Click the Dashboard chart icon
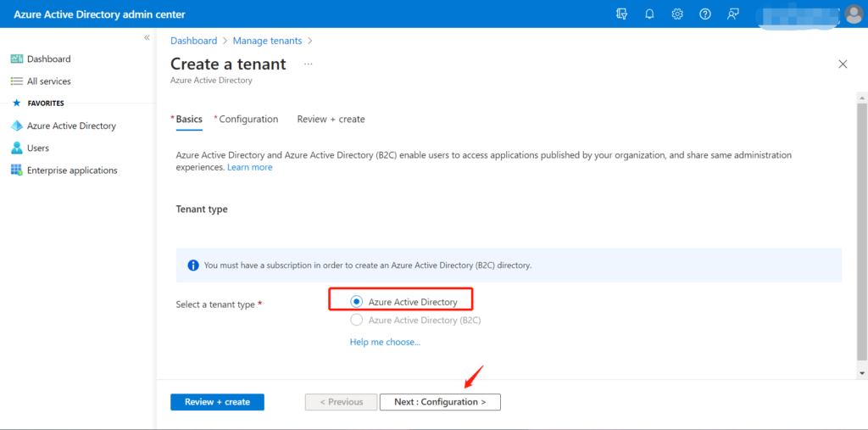 coord(17,59)
